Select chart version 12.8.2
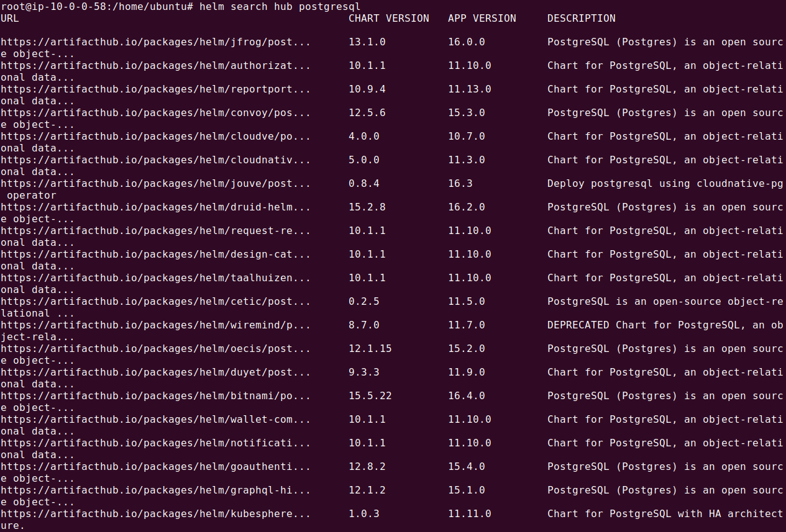 pos(367,467)
